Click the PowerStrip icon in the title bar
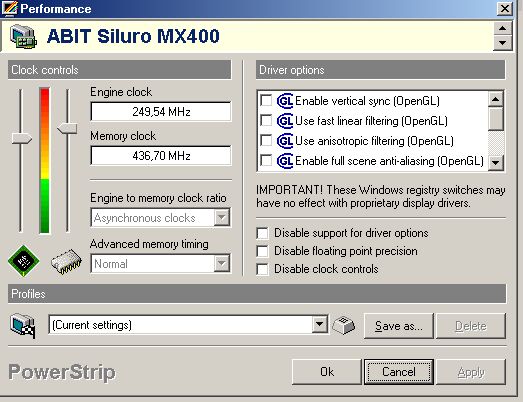The image size is (523, 402). coord(9,8)
